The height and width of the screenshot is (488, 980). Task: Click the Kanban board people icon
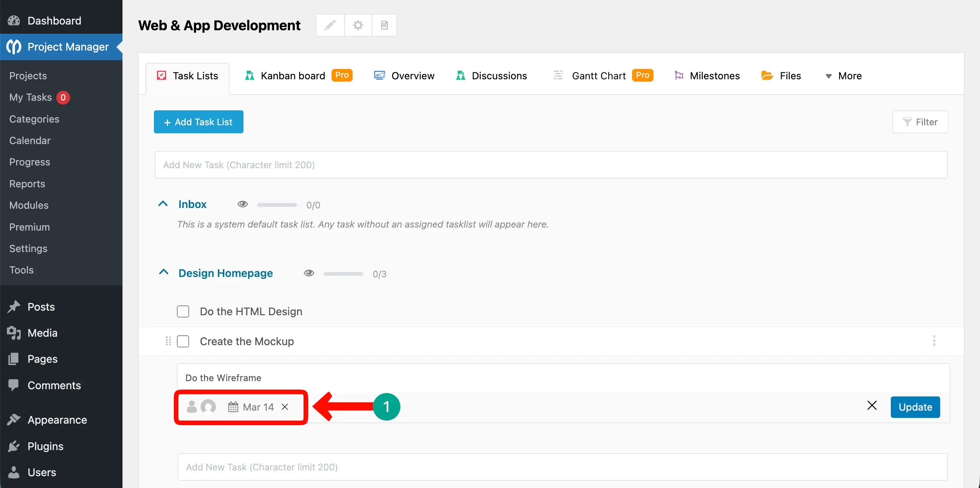coord(250,75)
